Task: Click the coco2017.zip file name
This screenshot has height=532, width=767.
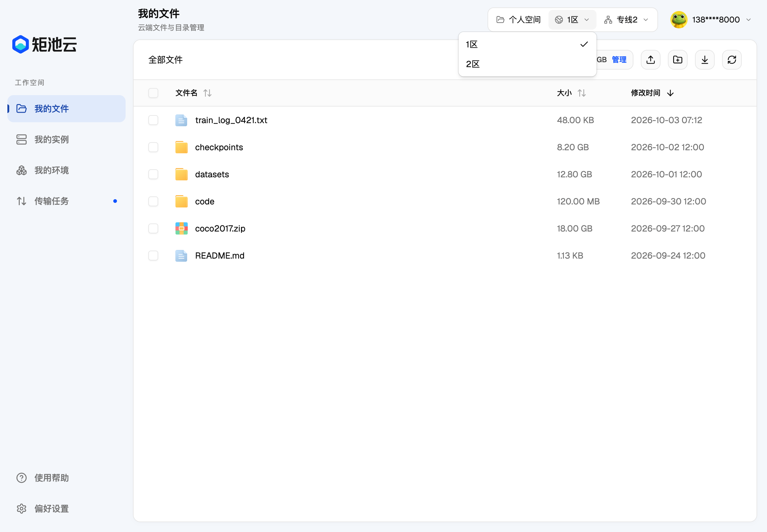Action: [x=220, y=228]
